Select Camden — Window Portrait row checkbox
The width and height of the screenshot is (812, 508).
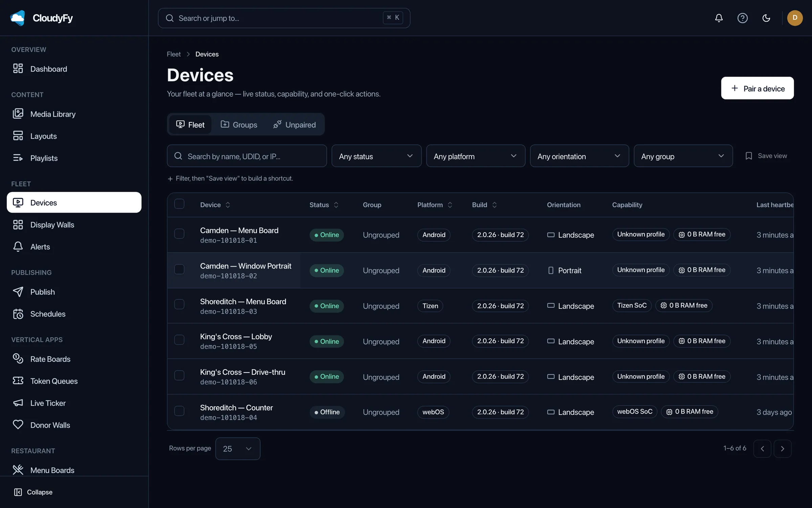click(x=179, y=269)
